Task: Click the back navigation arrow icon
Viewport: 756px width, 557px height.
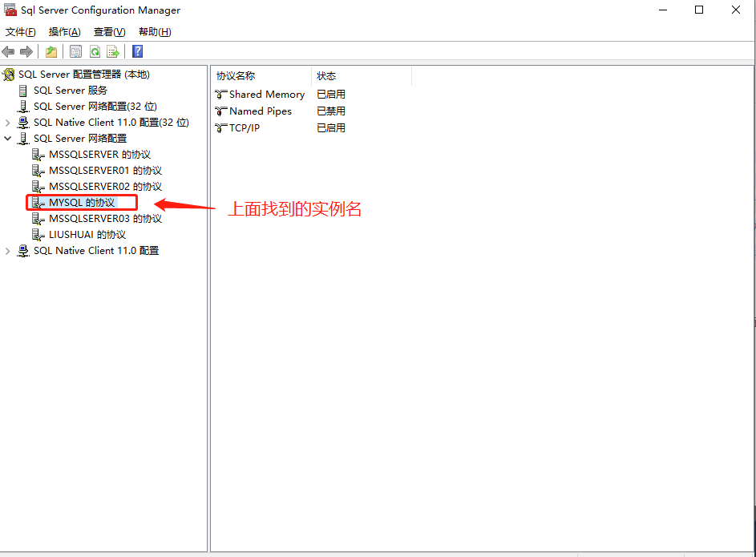Action: (x=8, y=51)
